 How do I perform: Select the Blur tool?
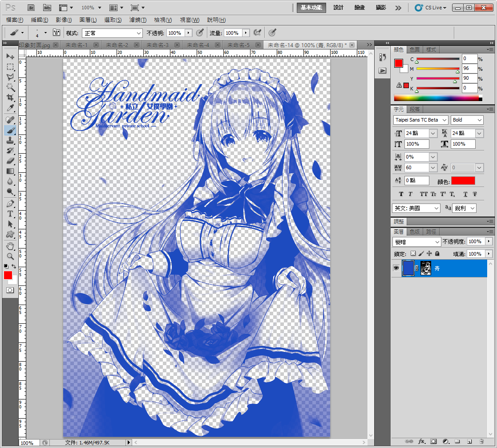click(10, 181)
